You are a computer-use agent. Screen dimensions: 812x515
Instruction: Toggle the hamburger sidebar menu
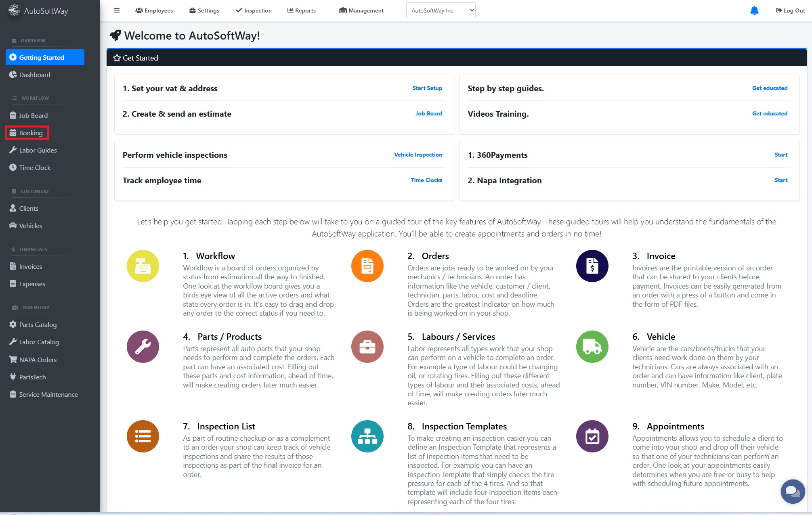[117, 10]
